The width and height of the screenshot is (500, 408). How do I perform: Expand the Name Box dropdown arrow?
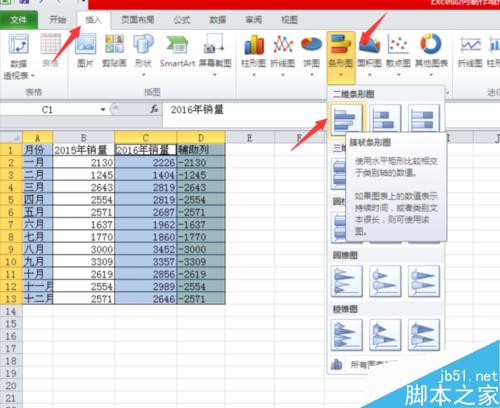[x=103, y=109]
